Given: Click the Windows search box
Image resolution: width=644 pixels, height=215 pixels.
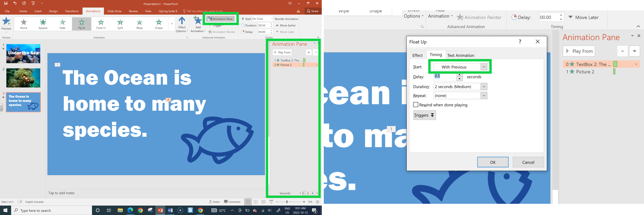Looking at the screenshot, I should click(52, 210).
